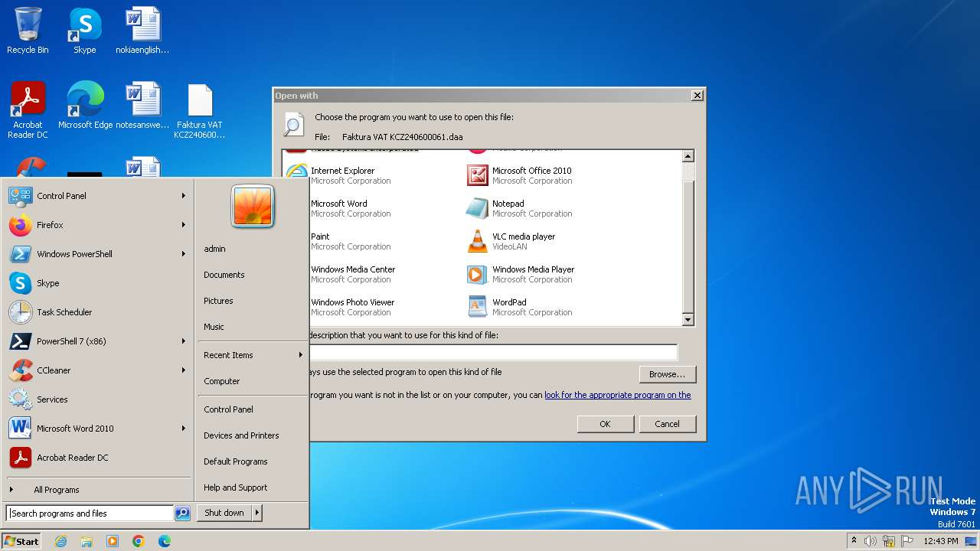Open Internet Explorer from the taskbar
Screen dimensions: 980x551
pos(60,541)
